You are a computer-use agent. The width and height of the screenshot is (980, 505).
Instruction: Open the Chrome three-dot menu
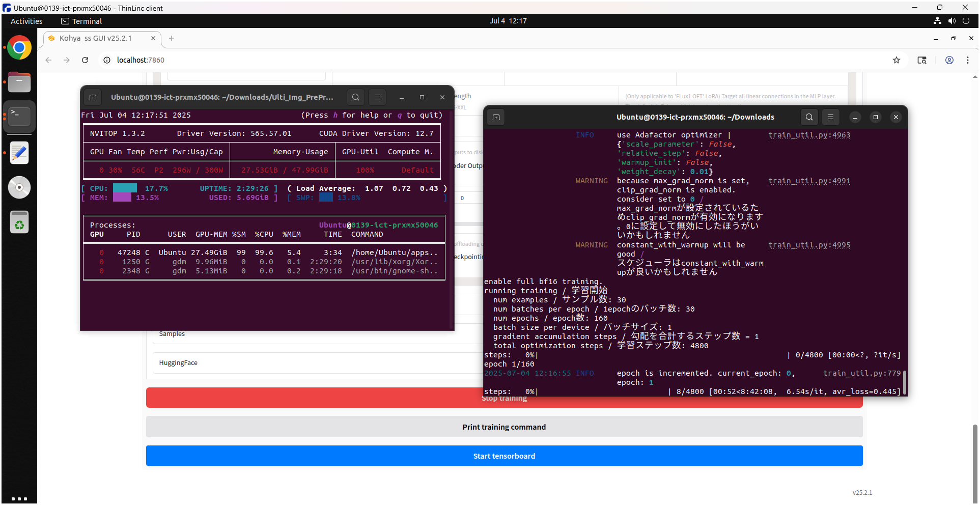(x=968, y=60)
